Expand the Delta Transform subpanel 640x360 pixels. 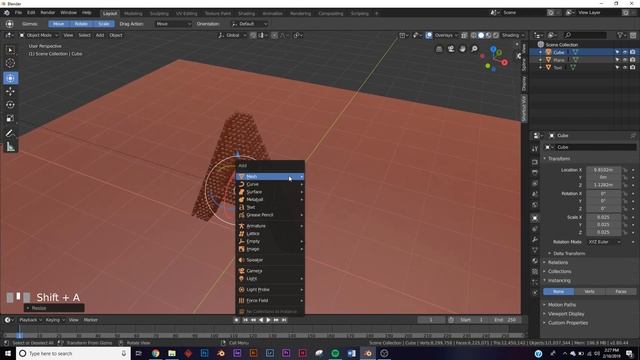coord(569,253)
